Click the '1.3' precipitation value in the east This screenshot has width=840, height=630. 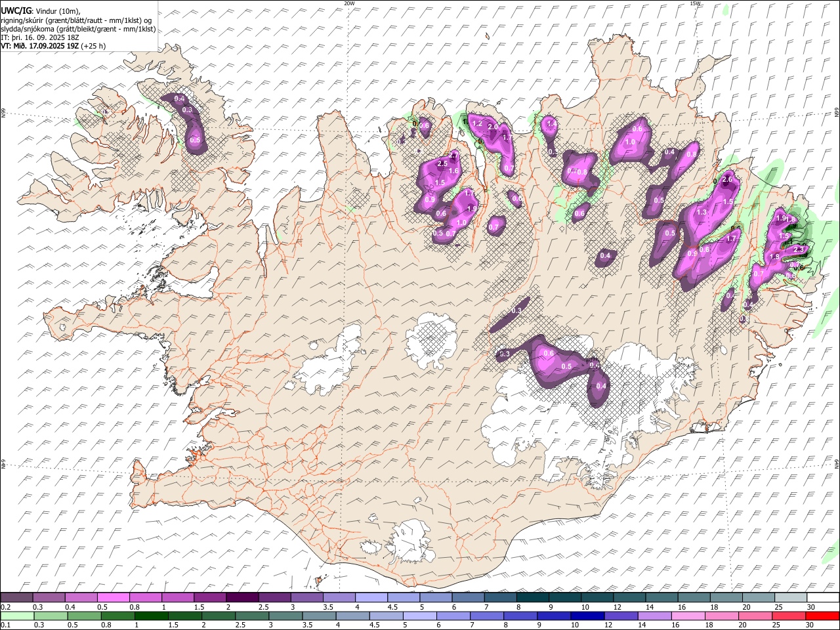pos(701,213)
